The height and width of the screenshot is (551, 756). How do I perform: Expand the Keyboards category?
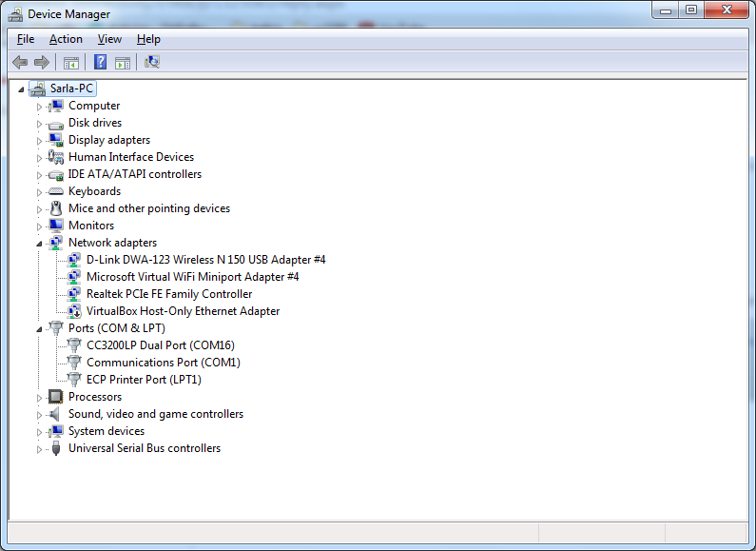[x=39, y=192]
